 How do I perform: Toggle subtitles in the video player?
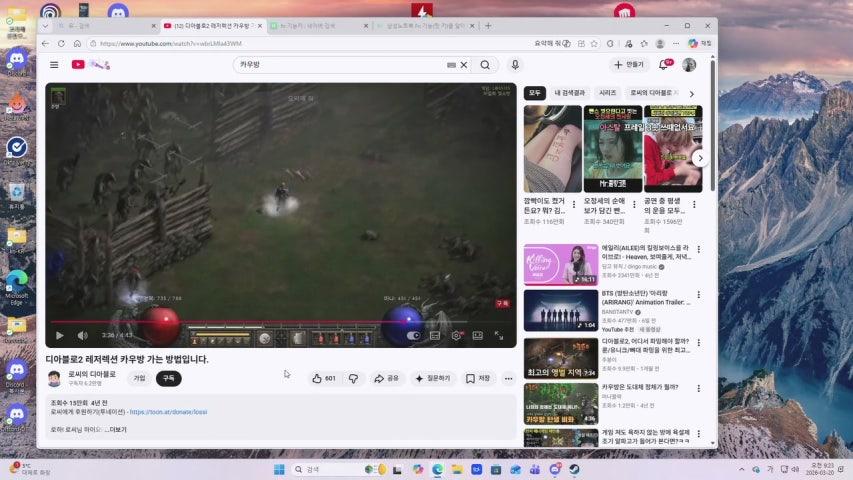point(435,336)
